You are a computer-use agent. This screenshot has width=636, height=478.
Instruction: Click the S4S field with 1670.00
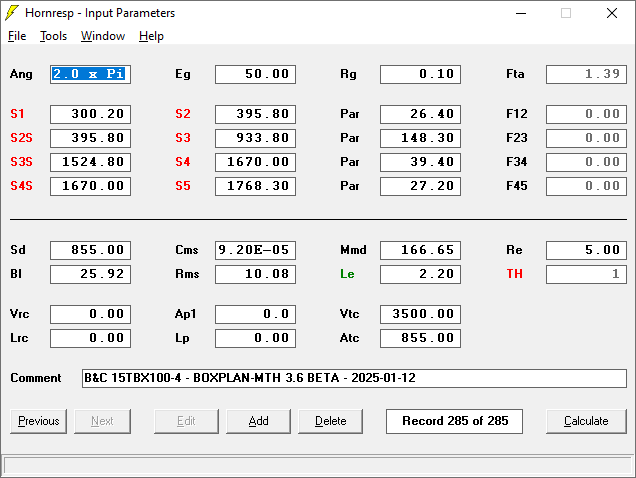tap(90, 186)
